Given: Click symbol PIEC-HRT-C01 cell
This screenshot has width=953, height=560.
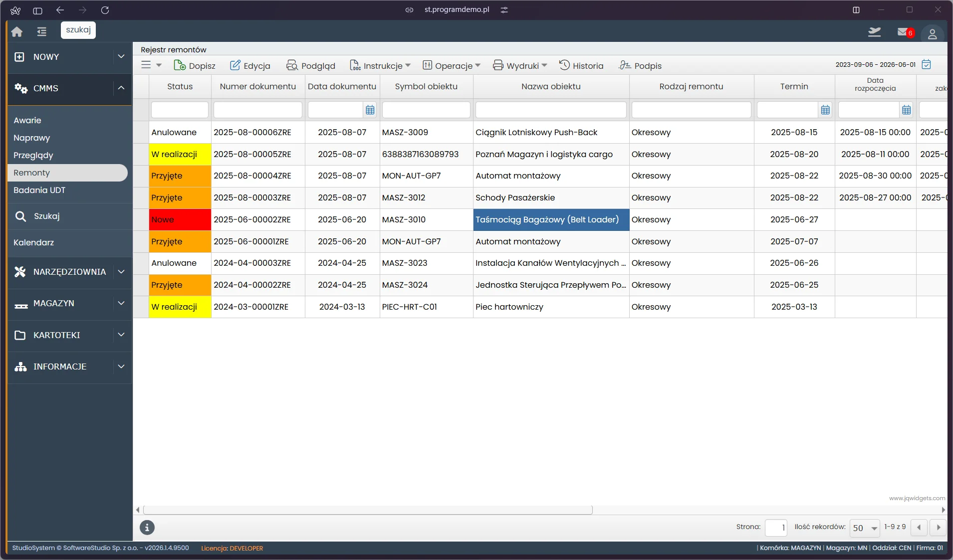Looking at the screenshot, I should click(426, 307).
